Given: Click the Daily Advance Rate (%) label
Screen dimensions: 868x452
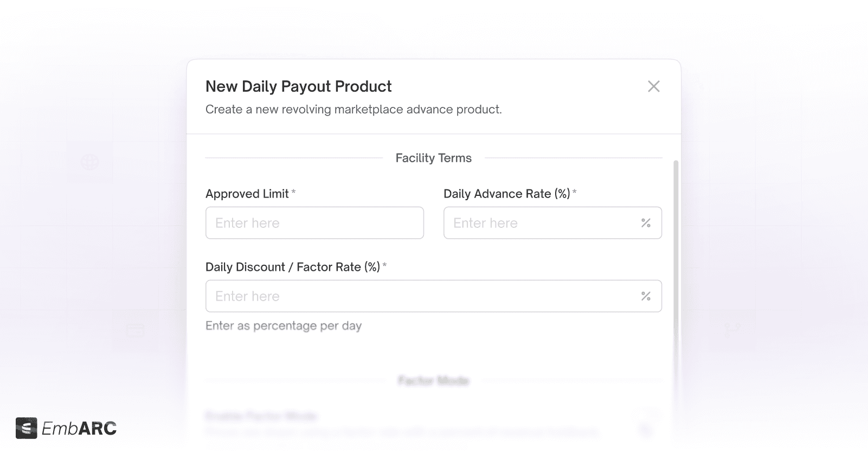Looking at the screenshot, I should pyautogui.click(x=507, y=194).
